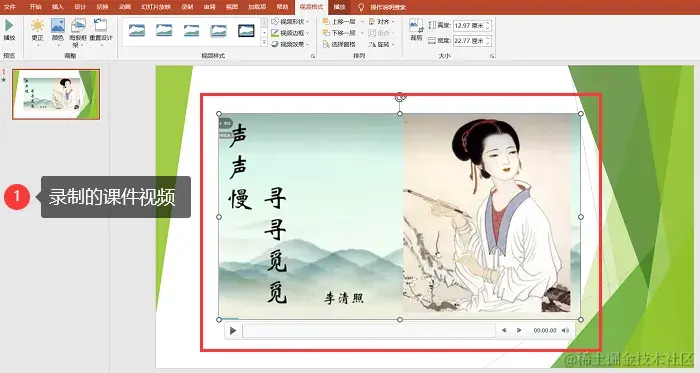Open Video Styles group dialog launcher

click(313, 56)
